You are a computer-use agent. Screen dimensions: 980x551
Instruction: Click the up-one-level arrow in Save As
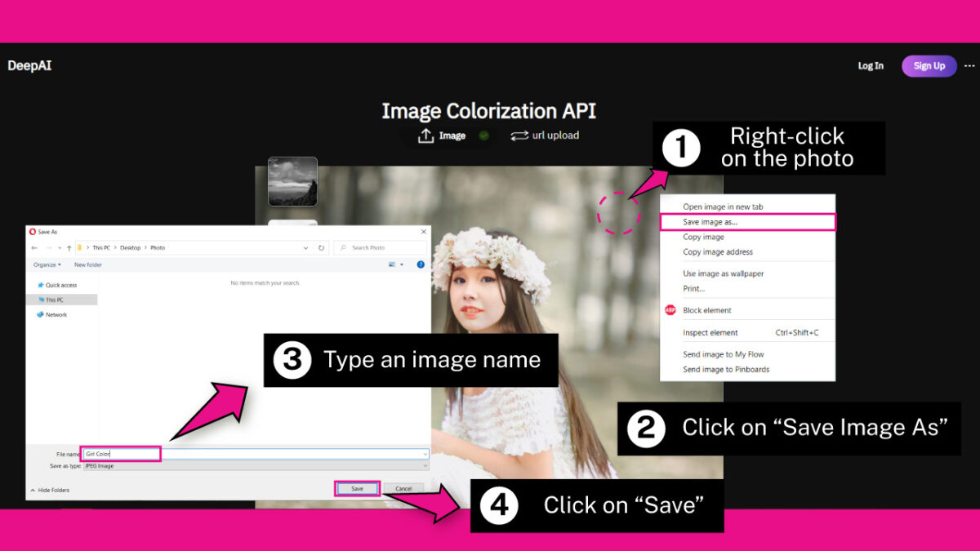(69, 248)
